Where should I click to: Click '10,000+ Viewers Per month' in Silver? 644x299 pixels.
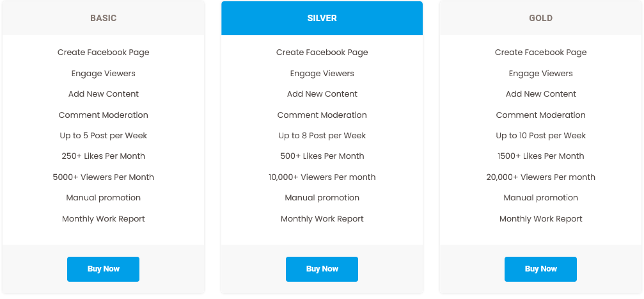(x=322, y=177)
